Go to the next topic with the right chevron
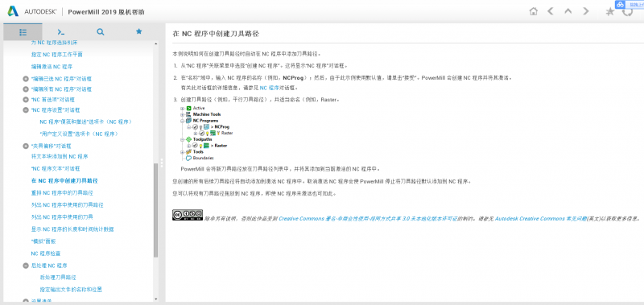The height and width of the screenshot is (305, 644). (586, 11)
